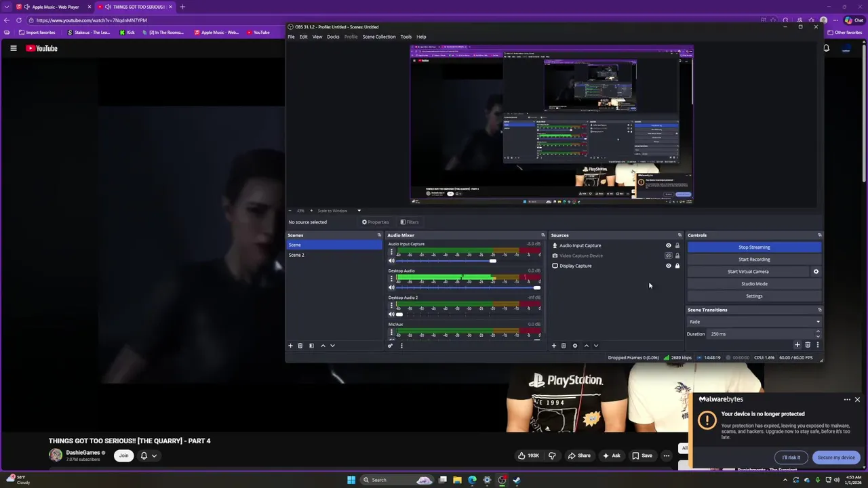Click Start Recording in OBS
Image resolution: width=868 pixels, height=488 pixels.
(x=754, y=260)
